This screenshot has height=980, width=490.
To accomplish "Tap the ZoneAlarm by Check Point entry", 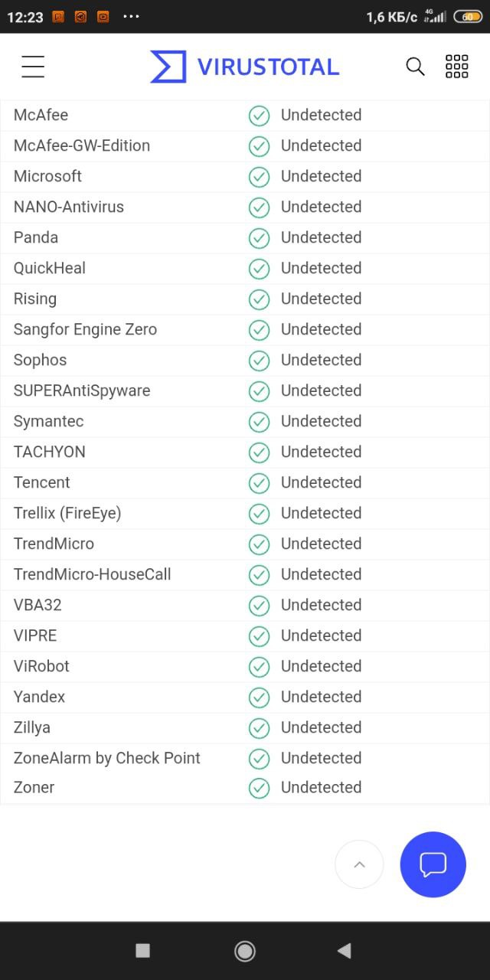I will click(x=107, y=758).
